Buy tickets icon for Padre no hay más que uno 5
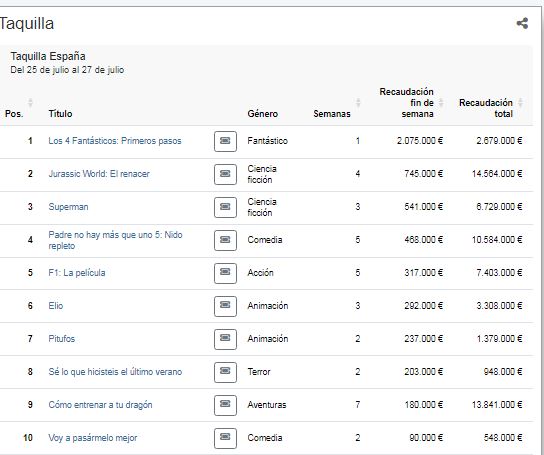Screen dimensions: 544x455 pyautogui.click(x=225, y=240)
